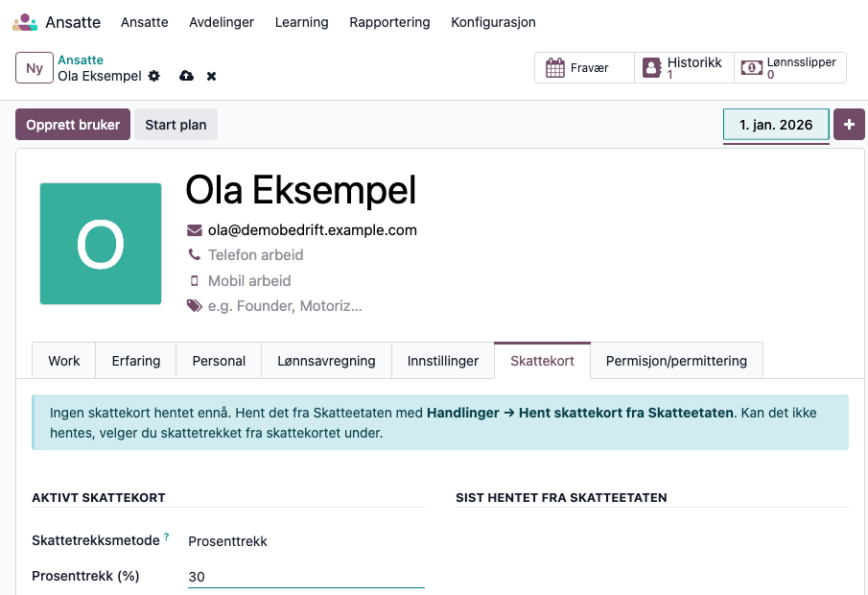Screen dimensions: 868x595
Task: Click the Lønnsslipper money icon
Action: pyautogui.click(x=751, y=67)
